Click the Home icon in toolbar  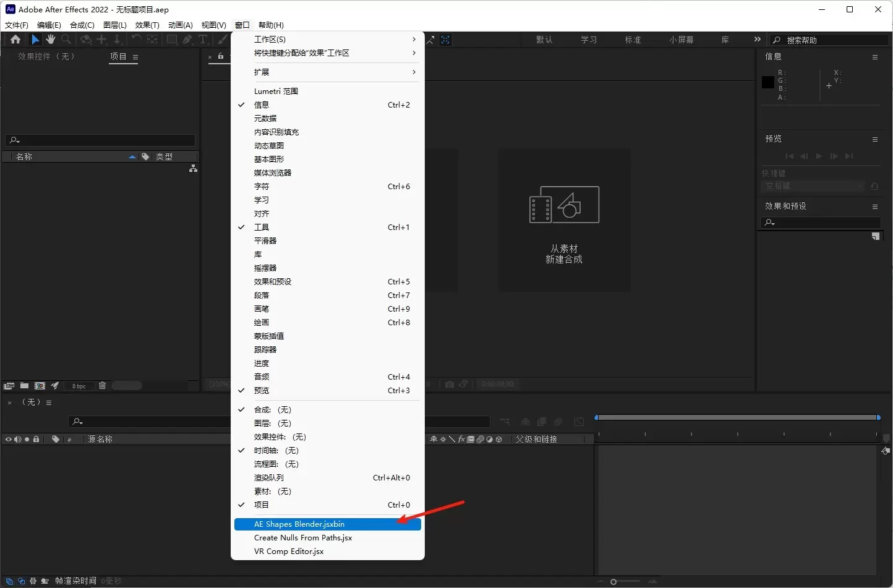pos(15,40)
